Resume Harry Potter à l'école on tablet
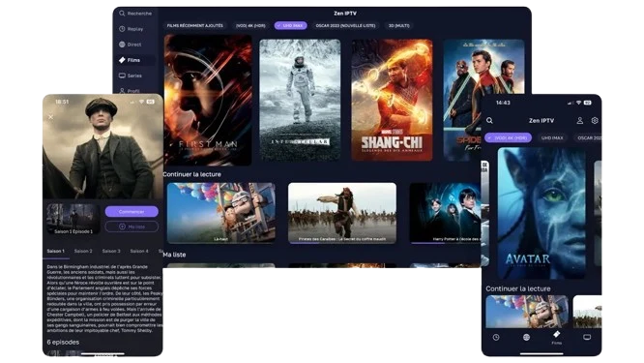The height and width of the screenshot is (363, 644). coord(445,213)
